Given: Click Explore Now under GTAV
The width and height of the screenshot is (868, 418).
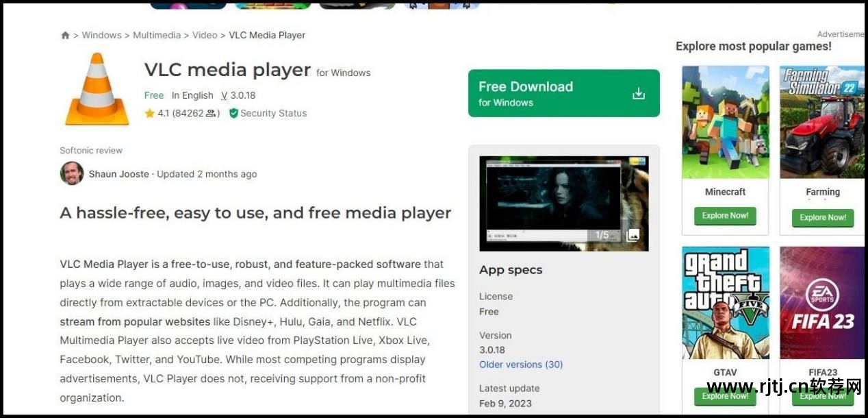Looking at the screenshot, I should point(725,396).
